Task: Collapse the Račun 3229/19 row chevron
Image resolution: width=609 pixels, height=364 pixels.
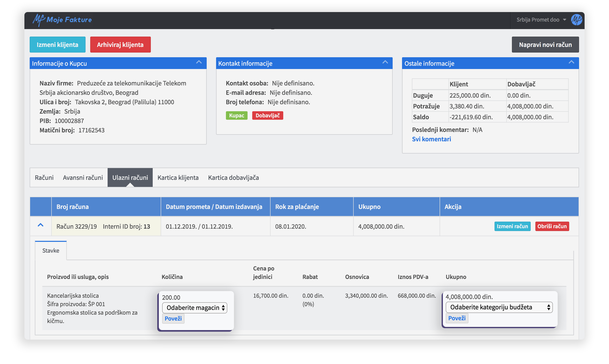Action: click(41, 225)
